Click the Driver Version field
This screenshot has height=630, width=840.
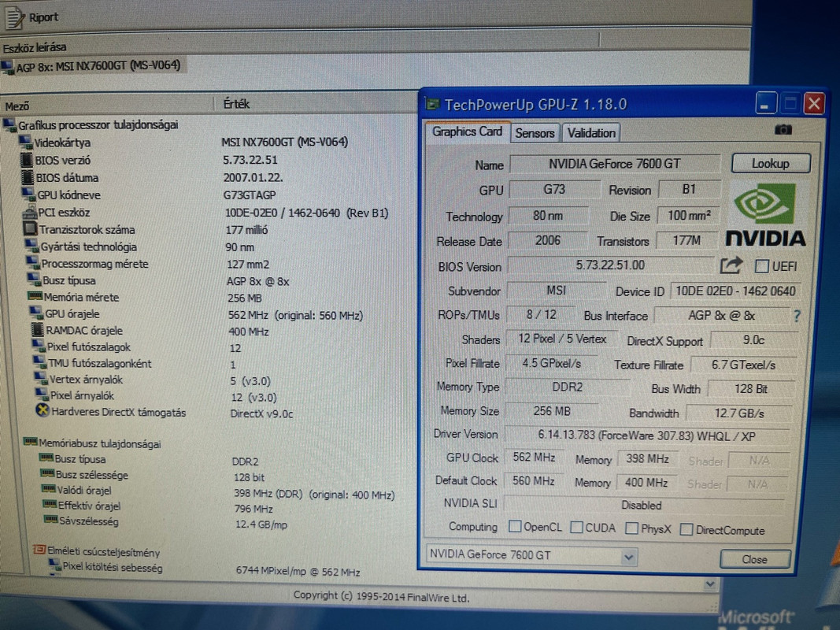646,435
